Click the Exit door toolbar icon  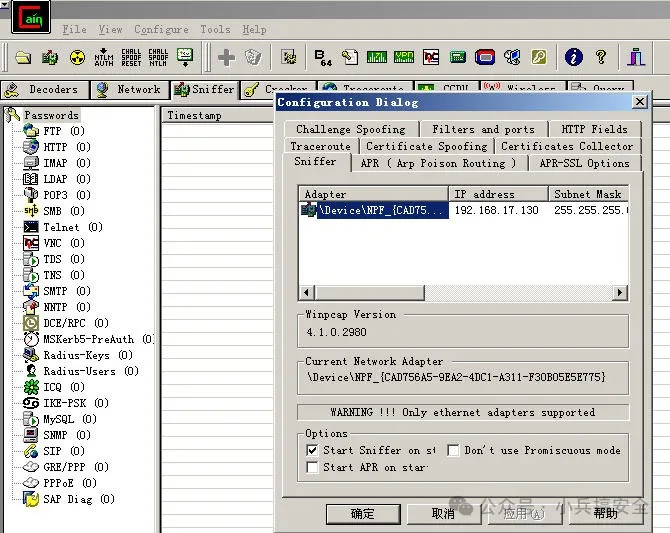(636, 57)
